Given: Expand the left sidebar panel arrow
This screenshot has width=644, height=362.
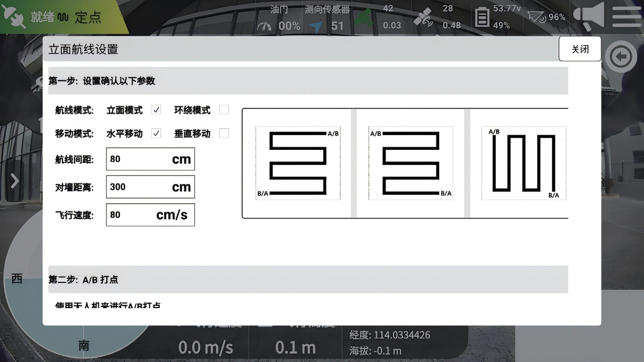Looking at the screenshot, I should [14, 181].
